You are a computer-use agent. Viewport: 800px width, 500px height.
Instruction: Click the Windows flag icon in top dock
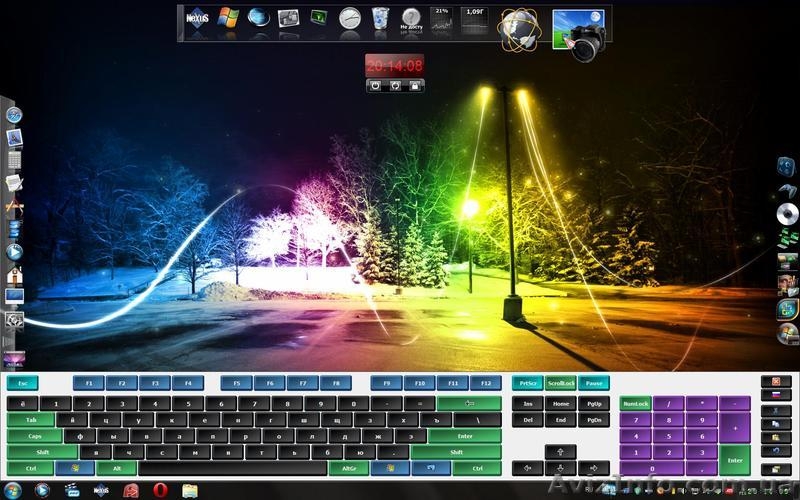(x=229, y=18)
